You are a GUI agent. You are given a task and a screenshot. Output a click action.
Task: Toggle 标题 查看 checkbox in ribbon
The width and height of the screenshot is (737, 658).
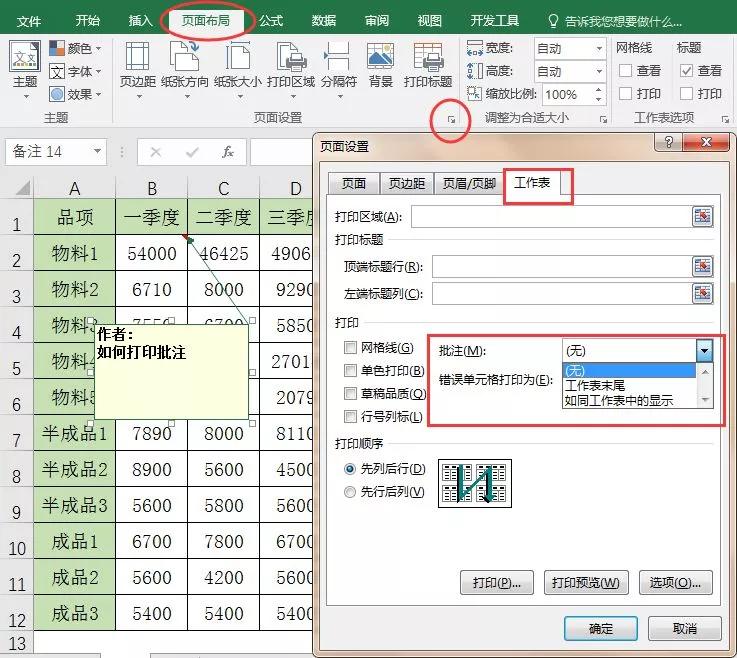[686, 70]
